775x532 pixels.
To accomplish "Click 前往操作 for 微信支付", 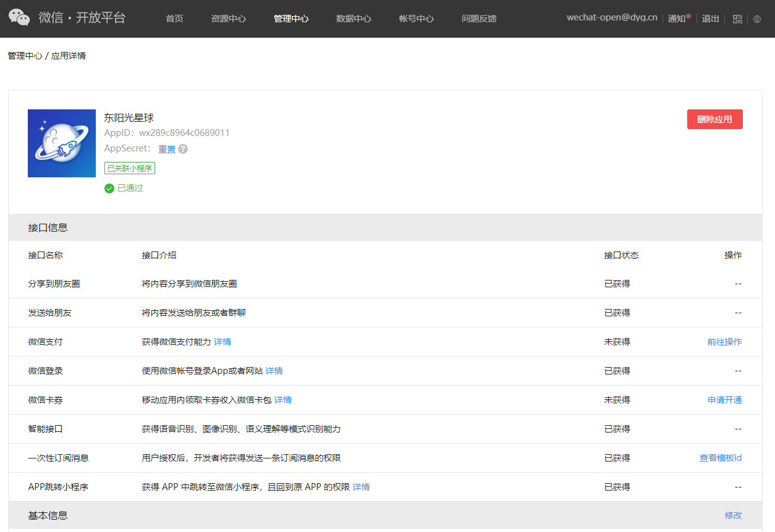I will tap(725, 342).
